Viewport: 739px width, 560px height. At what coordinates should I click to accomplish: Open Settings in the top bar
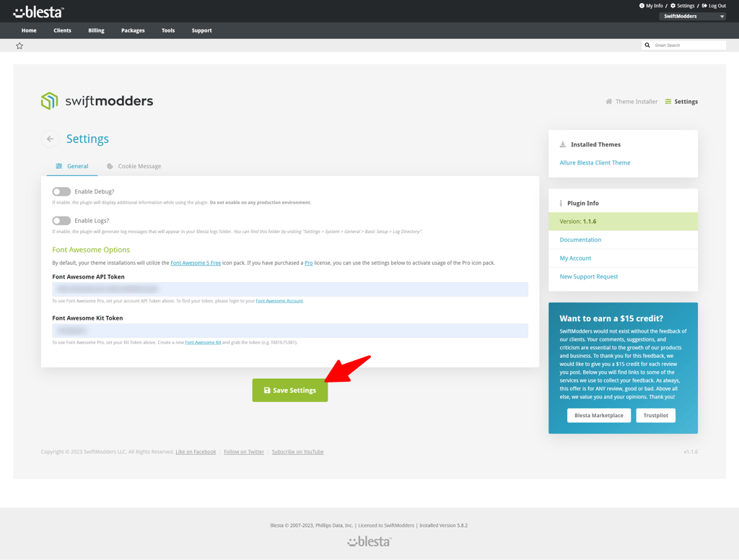click(683, 6)
